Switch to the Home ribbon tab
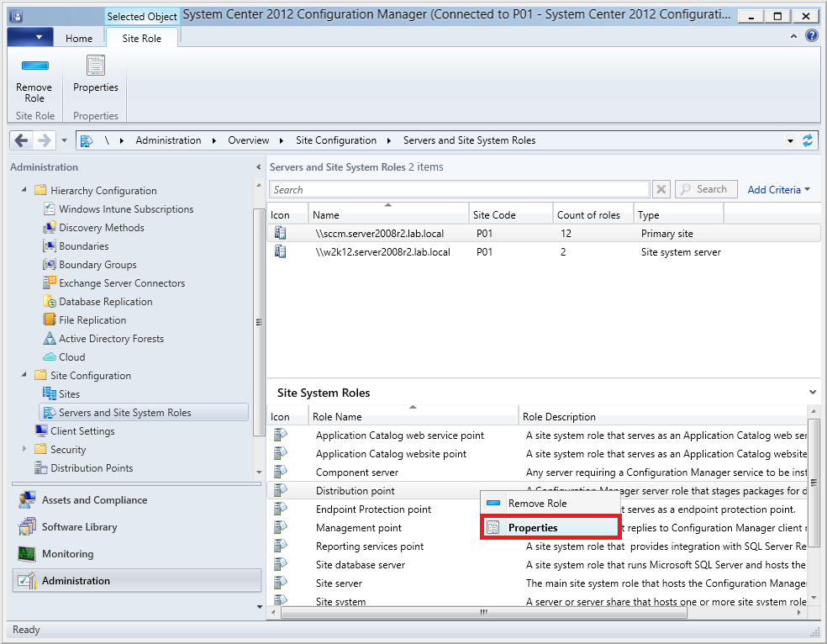827x644 pixels. [x=79, y=39]
